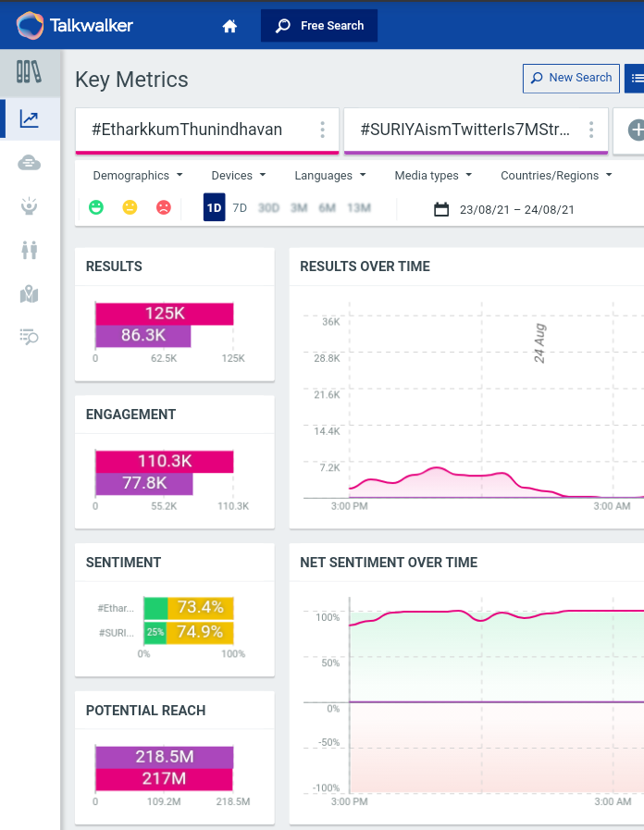
Task: Click the 125K pink results bar
Action: [x=165, y=314]
